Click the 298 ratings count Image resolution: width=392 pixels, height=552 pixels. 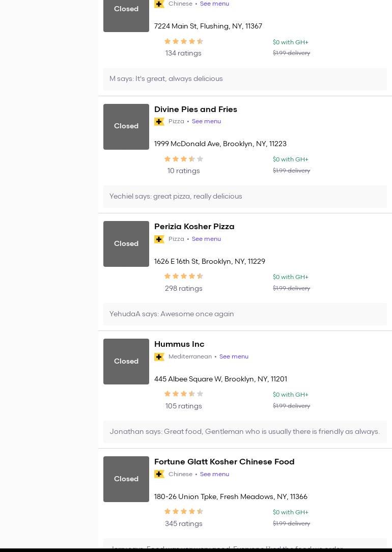[183, 289]
